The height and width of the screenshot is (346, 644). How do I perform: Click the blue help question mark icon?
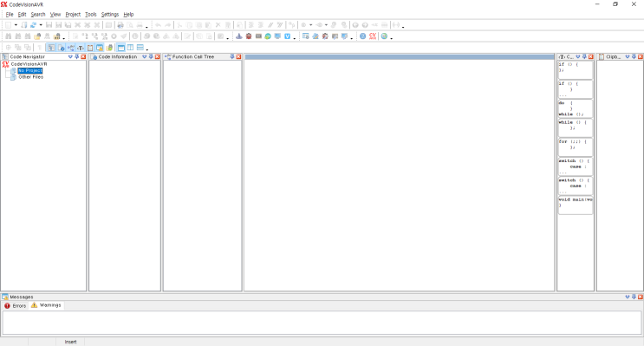(x=362, y=36)
